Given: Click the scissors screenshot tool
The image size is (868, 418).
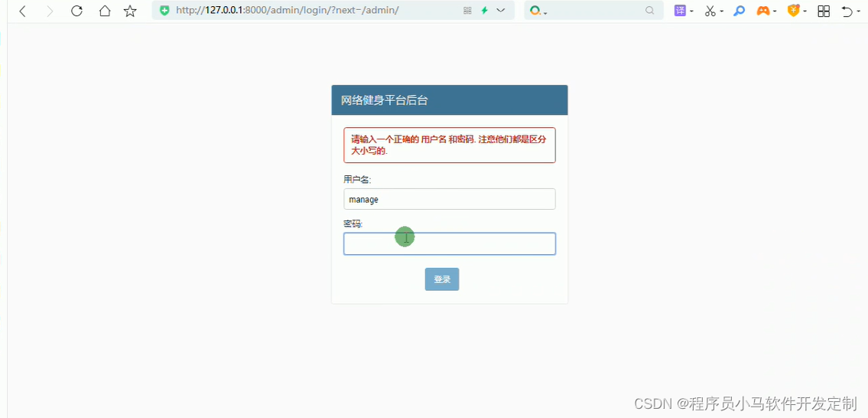Looking at the screenshot, I should (710, 11).
